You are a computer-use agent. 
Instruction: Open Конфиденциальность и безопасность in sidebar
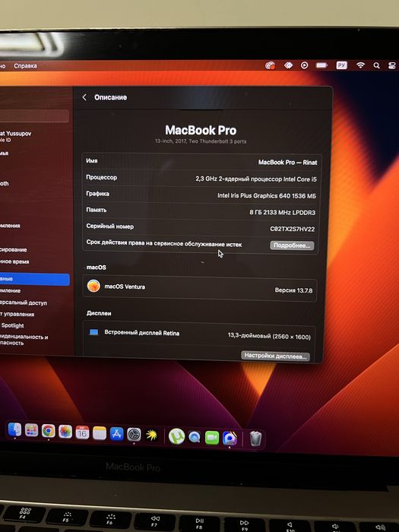tap(24, 340)
